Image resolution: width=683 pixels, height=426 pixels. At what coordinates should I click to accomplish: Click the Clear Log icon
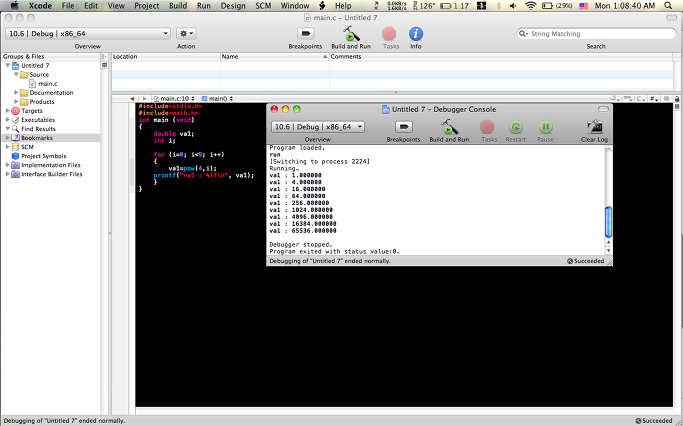[x=595, y=127]
